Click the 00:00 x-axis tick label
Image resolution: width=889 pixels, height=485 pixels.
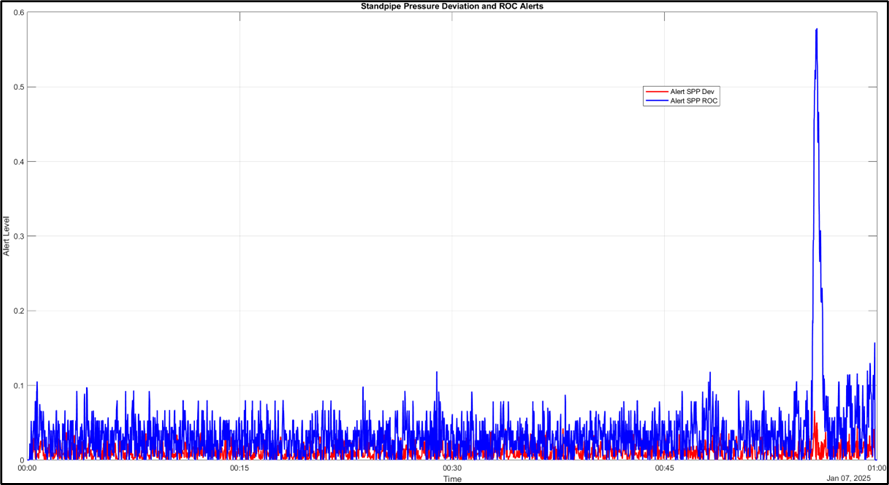28,468
